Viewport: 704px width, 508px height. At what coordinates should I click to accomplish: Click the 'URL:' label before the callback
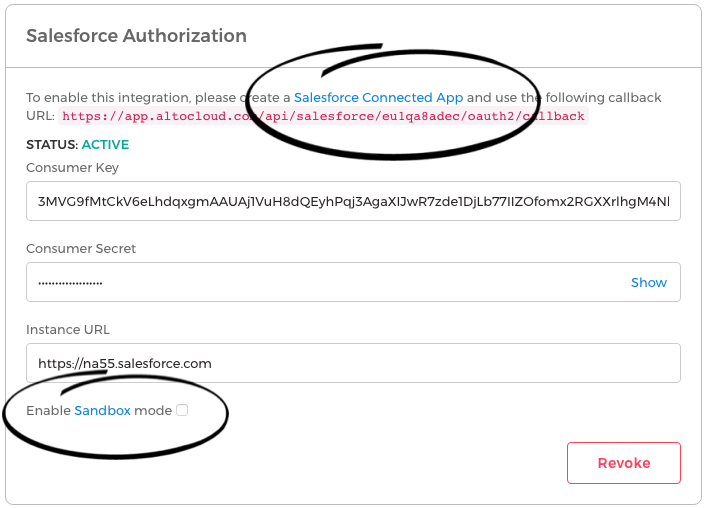click(40, 116)
